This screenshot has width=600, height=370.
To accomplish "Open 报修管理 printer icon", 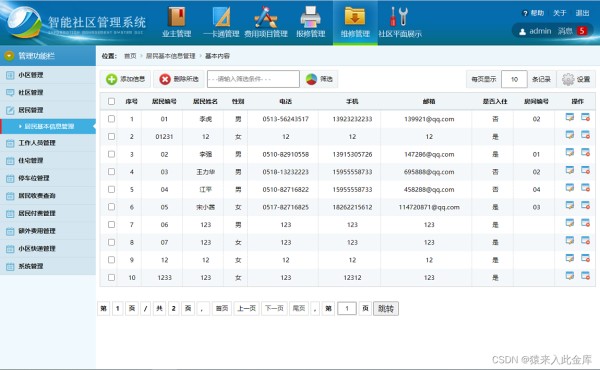I will coord(310,18).
